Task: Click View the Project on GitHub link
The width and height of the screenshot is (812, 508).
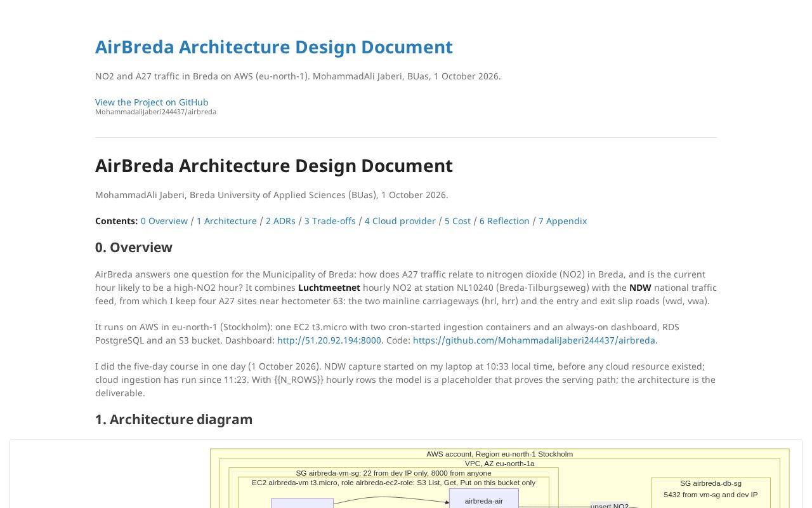Action: (152, 102)
